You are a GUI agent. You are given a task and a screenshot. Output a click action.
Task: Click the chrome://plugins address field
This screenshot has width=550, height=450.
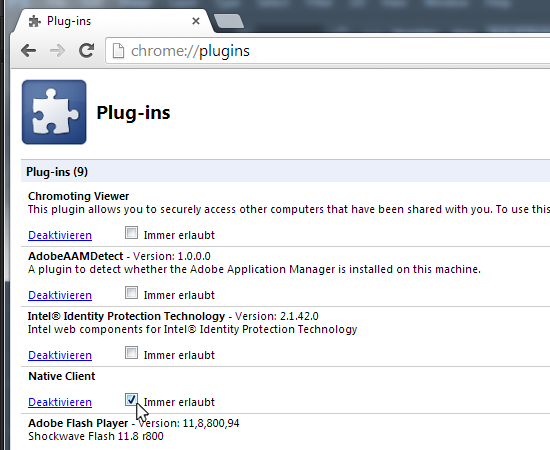tap(328, 51)
